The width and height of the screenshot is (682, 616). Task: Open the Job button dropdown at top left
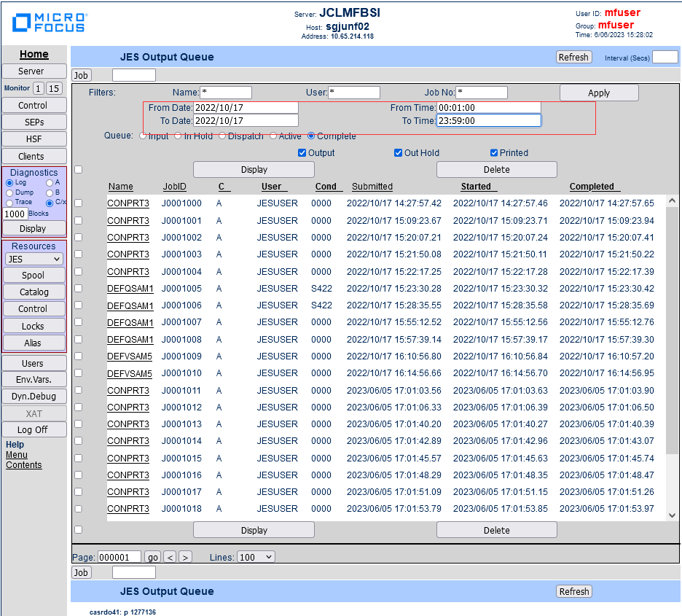click(81, 75)
